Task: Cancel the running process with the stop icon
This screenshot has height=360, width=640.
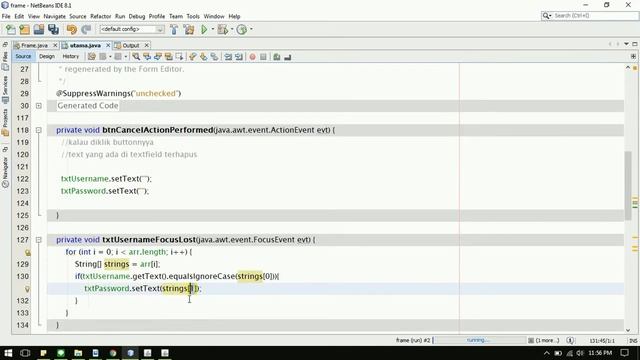Action: click(531, 340)
